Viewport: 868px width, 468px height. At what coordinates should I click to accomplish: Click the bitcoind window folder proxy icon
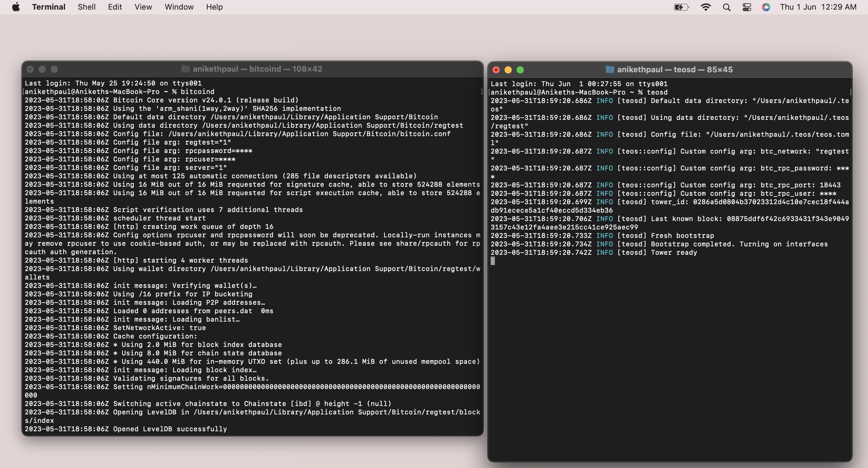click(185, 69)
